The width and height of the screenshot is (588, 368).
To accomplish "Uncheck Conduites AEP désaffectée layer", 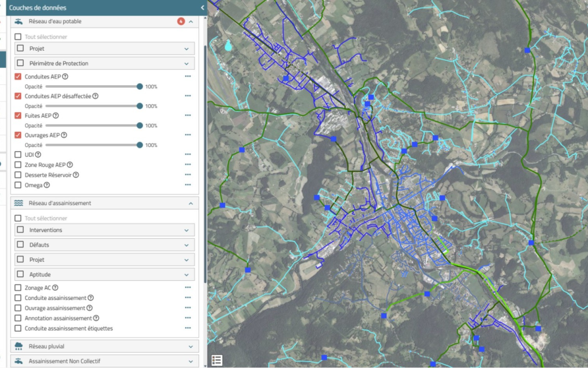I will coord(18,96).
